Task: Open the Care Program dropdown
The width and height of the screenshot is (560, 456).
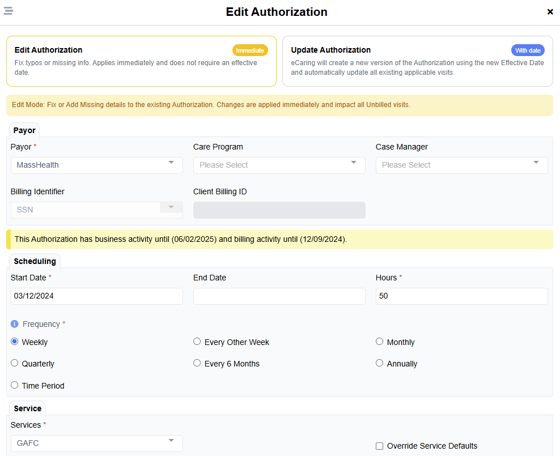Action: click(279, 165)
